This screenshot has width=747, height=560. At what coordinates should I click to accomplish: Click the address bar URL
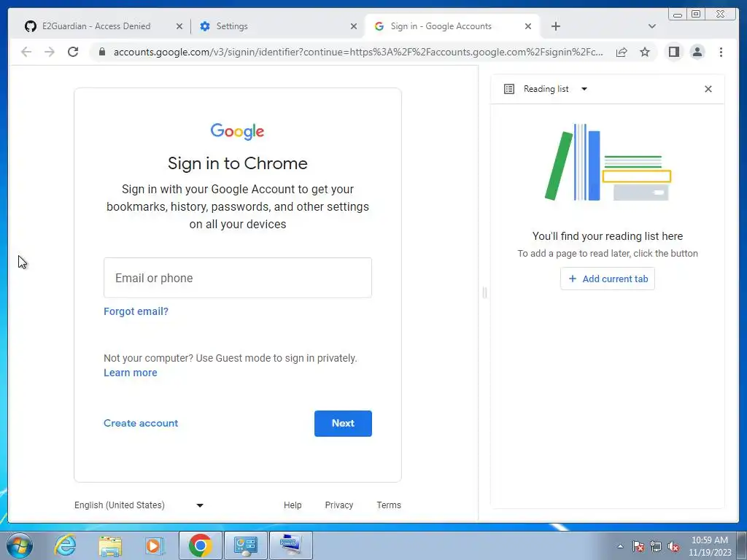point(358,52)
